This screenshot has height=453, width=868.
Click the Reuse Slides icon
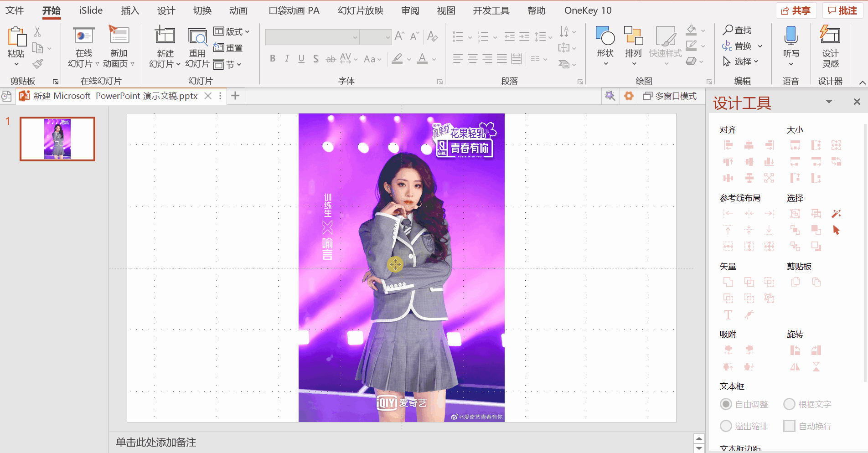198,36
